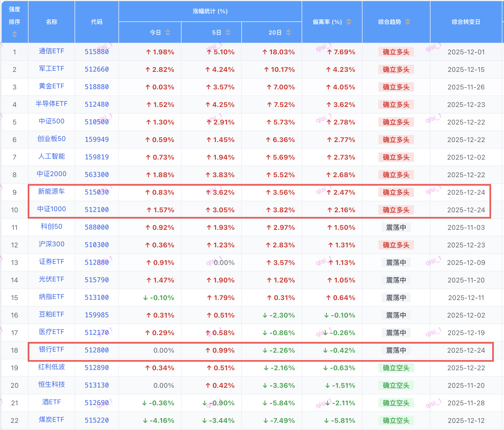Sort the 20日 column using its arrows
The width and height of the screenshot is (504, 430).
[x=288, y=33]
